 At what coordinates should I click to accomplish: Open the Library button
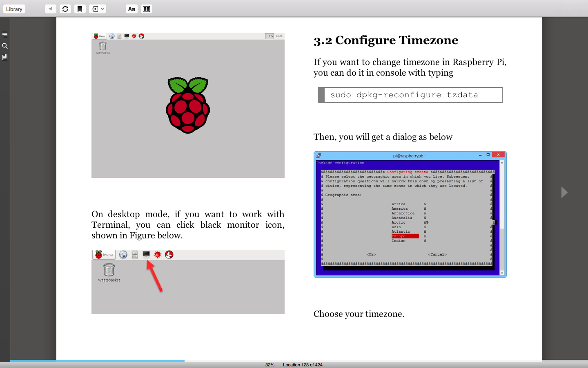14,9
